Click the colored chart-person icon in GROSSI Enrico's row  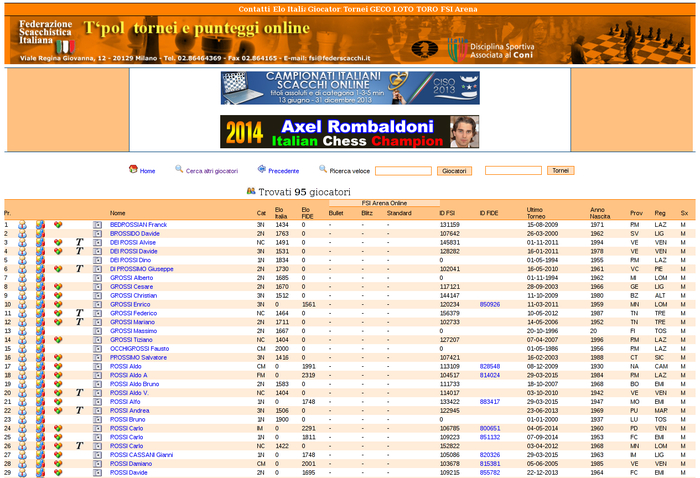pos(40,304)
